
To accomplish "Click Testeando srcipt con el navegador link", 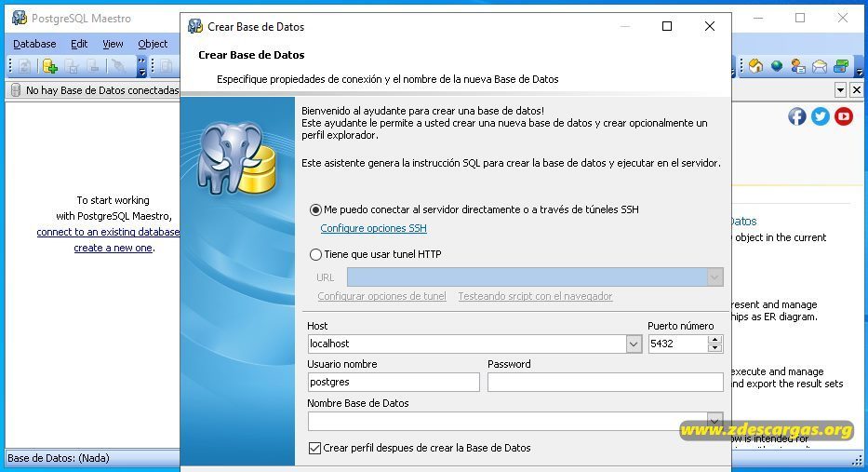I will [x=535, y=296].
